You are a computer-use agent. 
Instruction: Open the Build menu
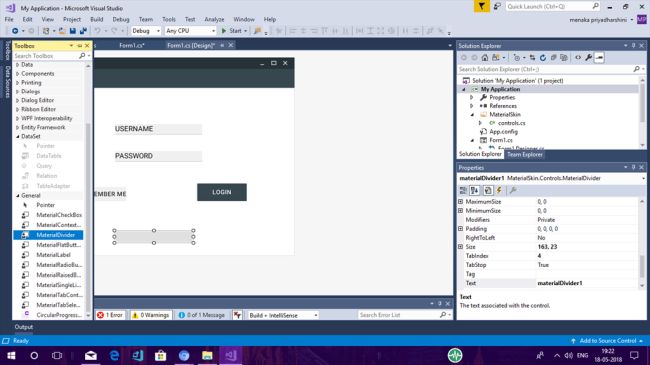[x=97, y=19]
